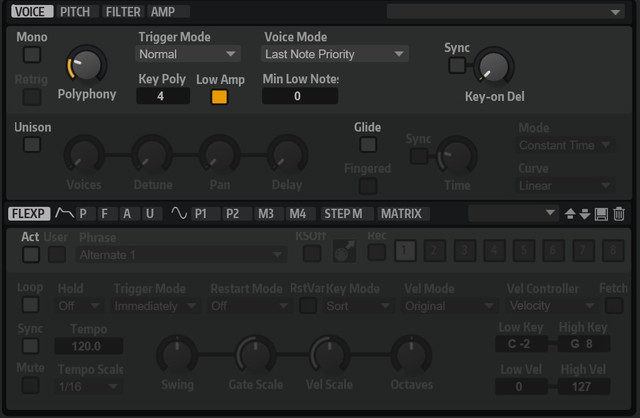This screenshot has width=640, height=418.
Task: Turn off the Low Amp toggle
Action: (x=219, y=97)
